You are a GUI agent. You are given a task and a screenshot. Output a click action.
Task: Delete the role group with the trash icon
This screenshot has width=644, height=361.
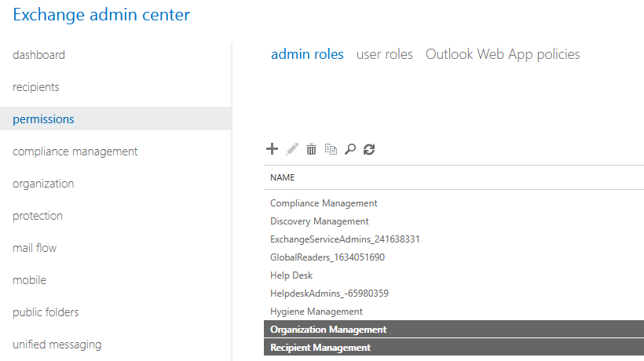(311, 149)
